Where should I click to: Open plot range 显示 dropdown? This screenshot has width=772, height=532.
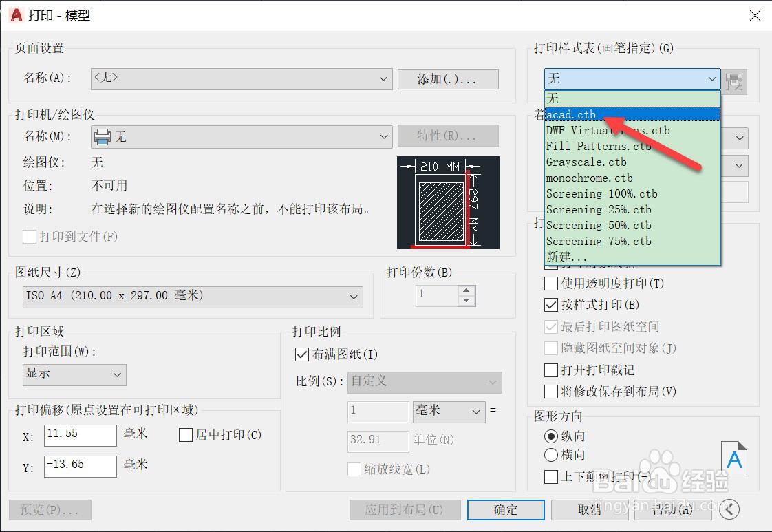(x=74, y=375)
